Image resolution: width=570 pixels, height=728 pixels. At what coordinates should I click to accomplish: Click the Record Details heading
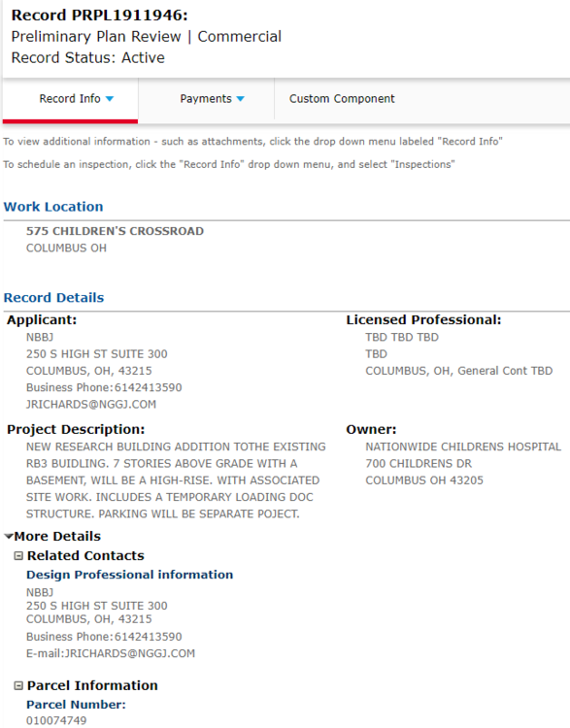[x=53, y=298]
